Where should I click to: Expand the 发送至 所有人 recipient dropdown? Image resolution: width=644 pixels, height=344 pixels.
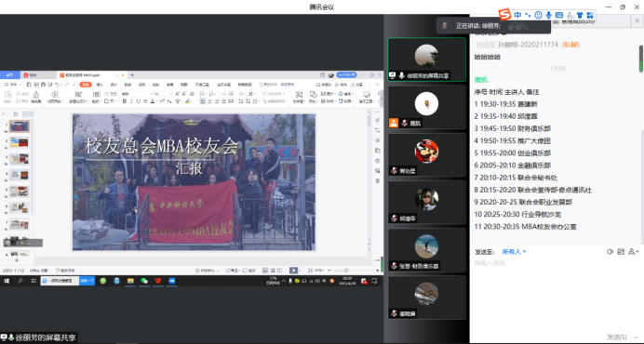pos(514,252)
